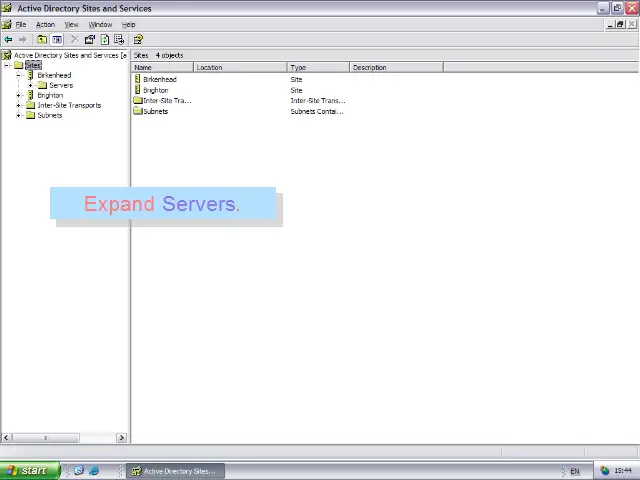The width and height of the screenshot is (640, 480).
Task: Expand the Brighton site node
Action: [x=18, y=95]
